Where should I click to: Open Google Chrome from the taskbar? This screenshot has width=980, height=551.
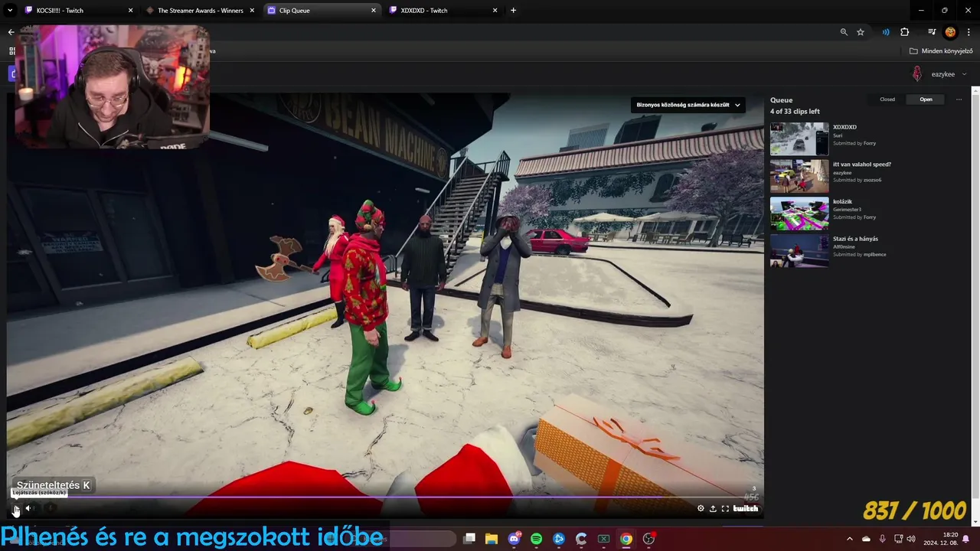coord(626,539)
